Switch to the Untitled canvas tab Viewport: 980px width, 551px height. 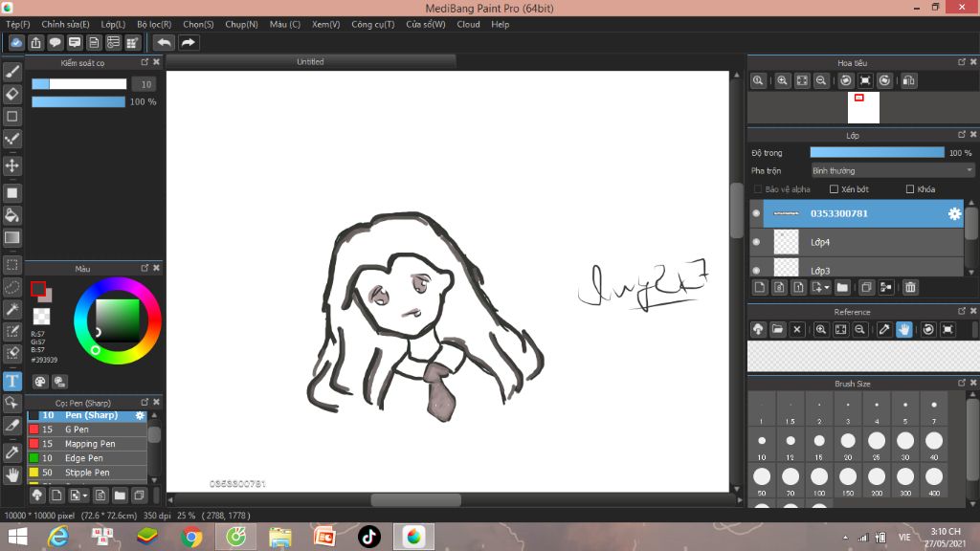coord(311,62)
